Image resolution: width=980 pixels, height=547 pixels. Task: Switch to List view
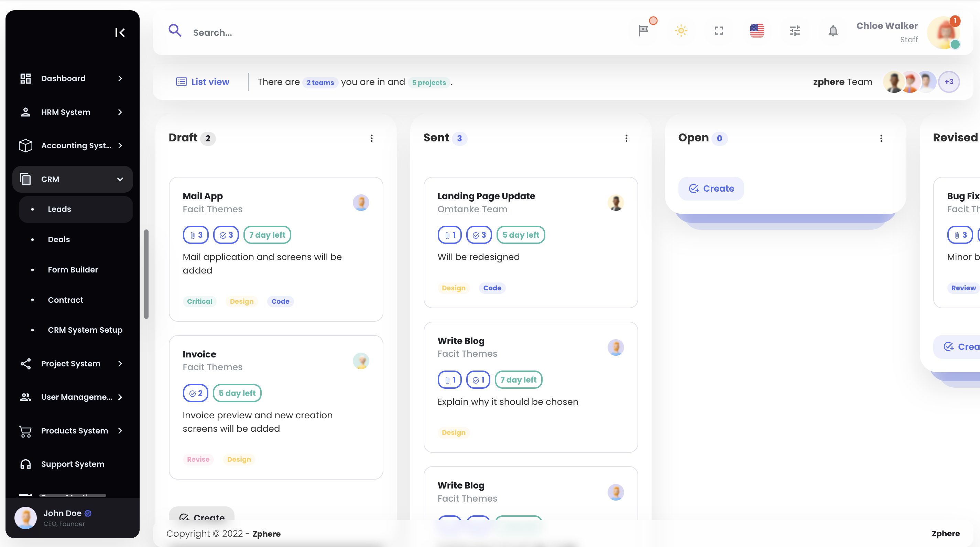point(203,82)
